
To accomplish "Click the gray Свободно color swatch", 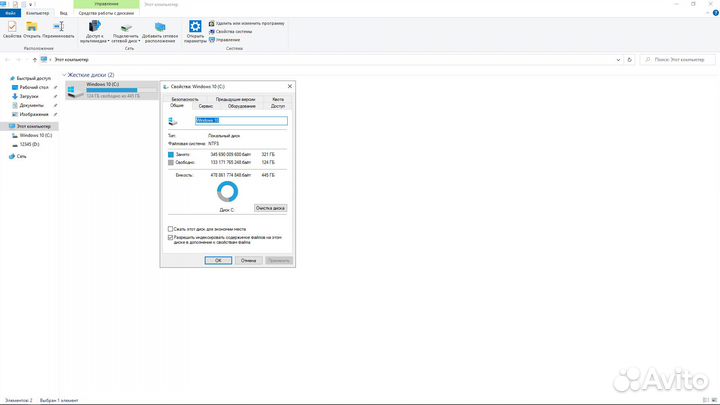I will pos(171,163).
